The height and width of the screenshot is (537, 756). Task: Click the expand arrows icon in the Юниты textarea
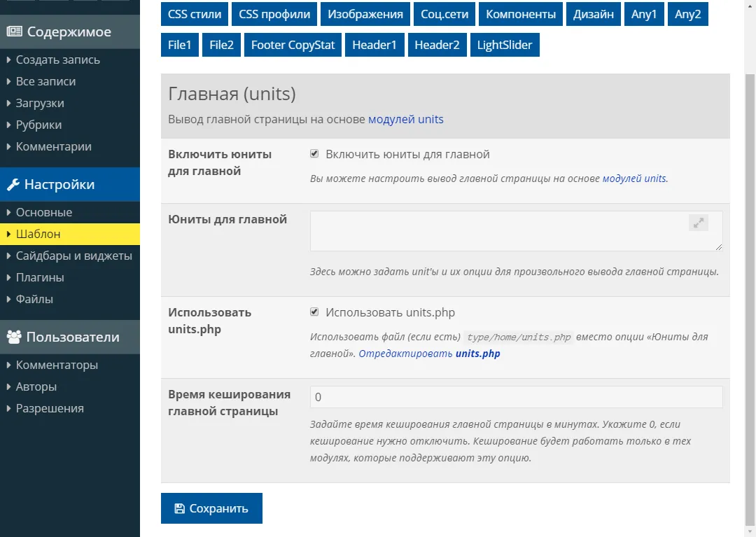click(x=698, y=223)
